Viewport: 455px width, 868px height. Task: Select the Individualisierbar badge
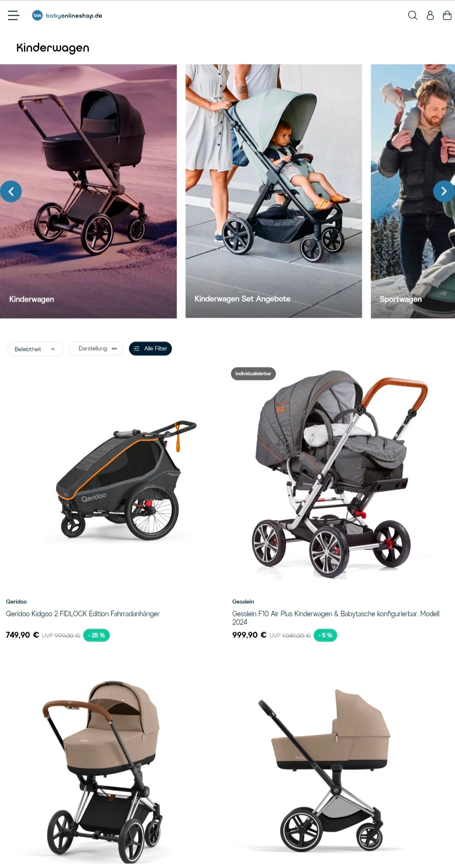click(253, 374)
